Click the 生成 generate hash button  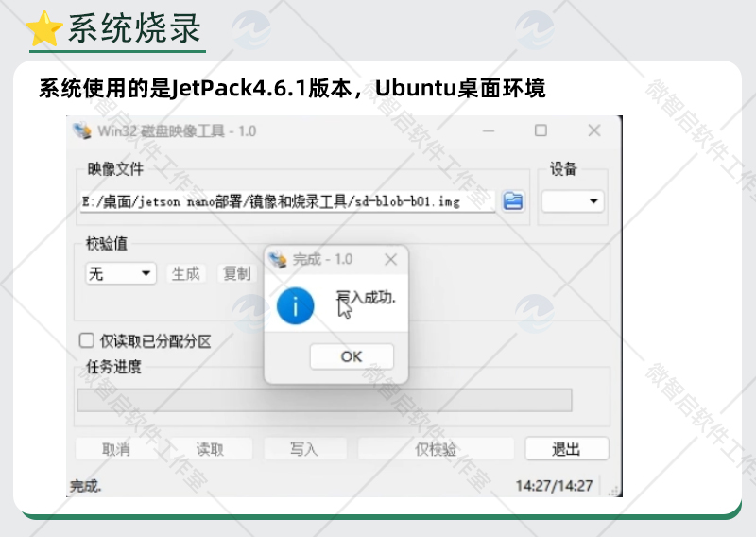point(185,273)
